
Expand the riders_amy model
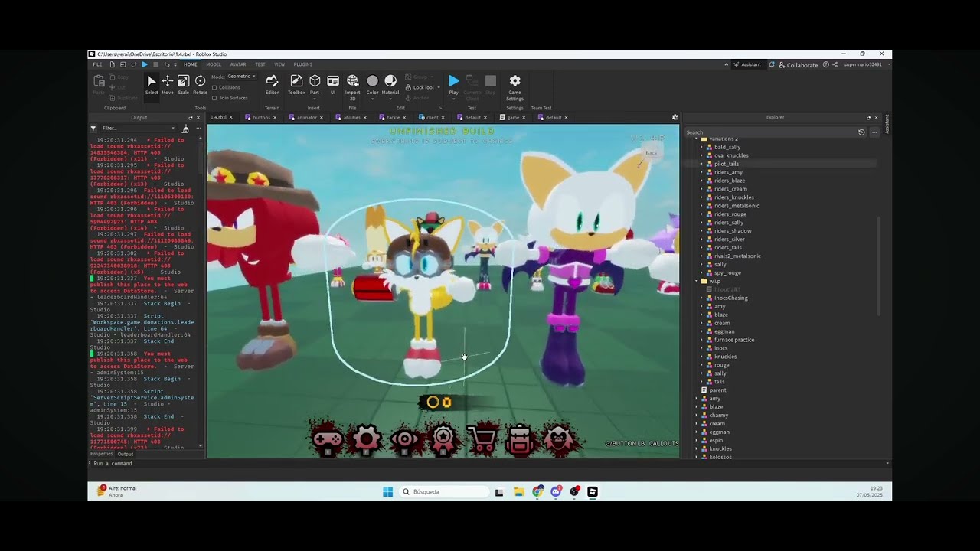701,172
